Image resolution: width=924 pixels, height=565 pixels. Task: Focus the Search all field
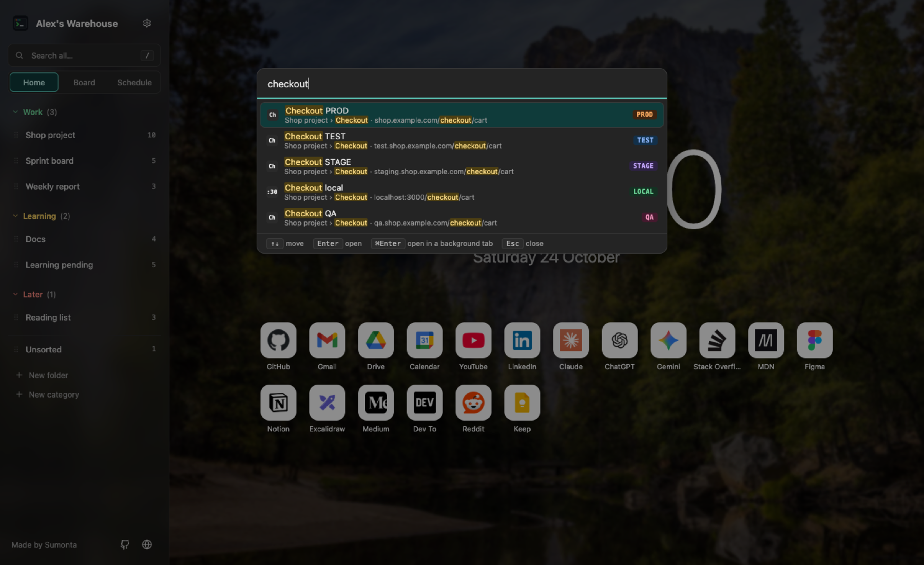tap(84, 55)
